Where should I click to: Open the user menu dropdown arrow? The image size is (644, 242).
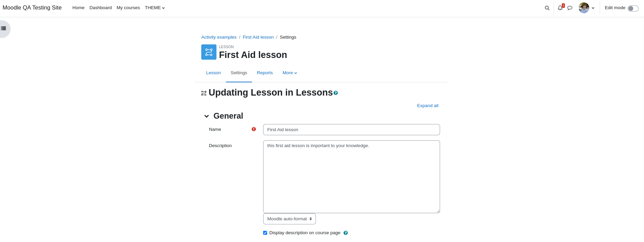click(x=593, y=8)
